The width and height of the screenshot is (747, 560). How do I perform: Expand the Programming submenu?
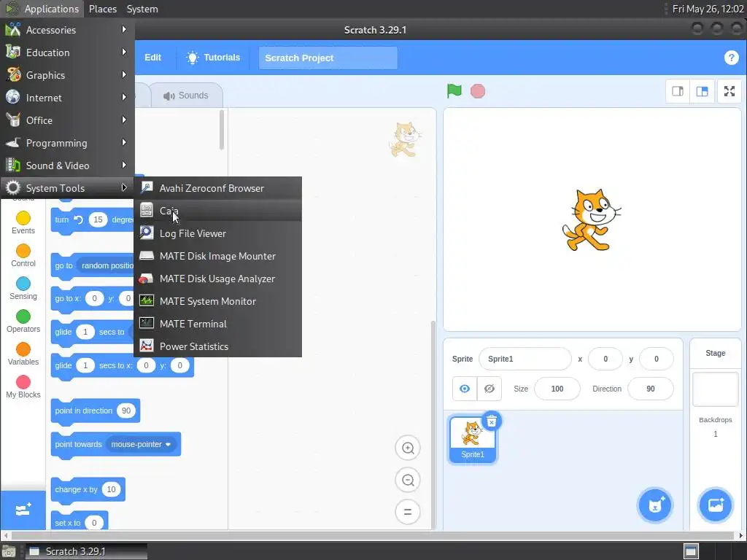(67, 143)
